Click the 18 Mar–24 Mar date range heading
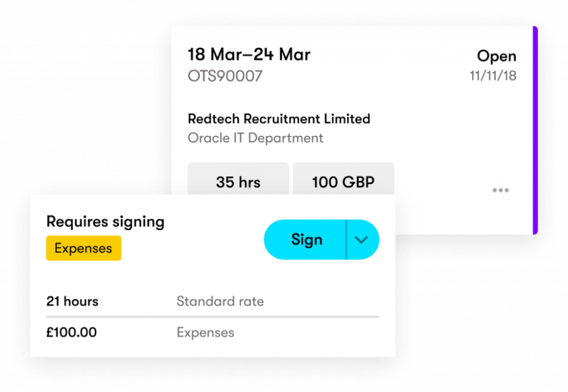Image resolution: width=568 pixels, height=392 pixels. point(249,55)
